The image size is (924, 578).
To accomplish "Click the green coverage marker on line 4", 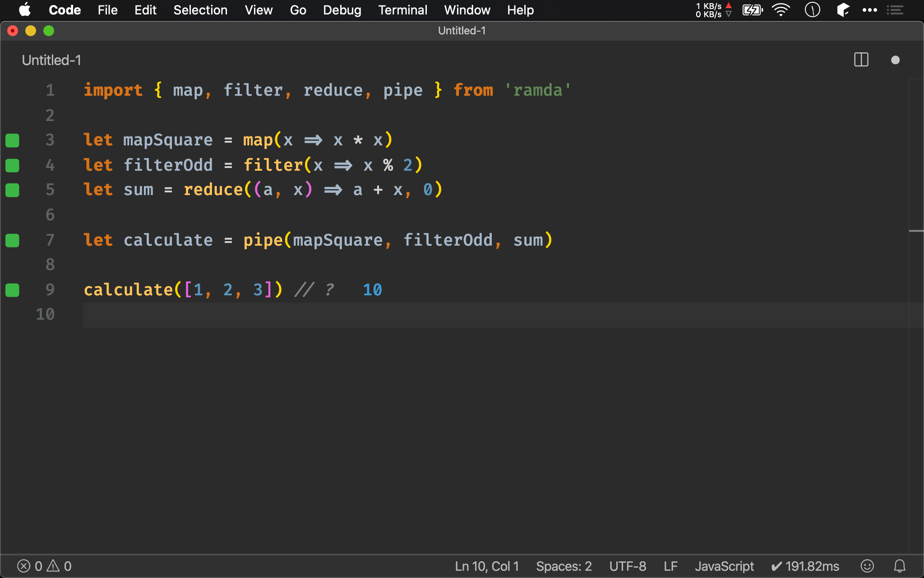I will (12, 165).
